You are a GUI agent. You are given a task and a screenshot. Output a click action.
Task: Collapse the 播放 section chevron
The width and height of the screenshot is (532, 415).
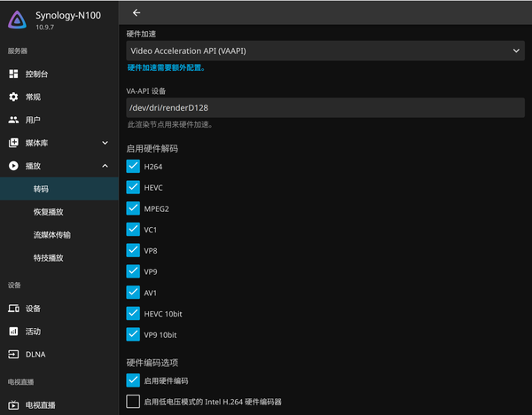click(x=106, y=166)
